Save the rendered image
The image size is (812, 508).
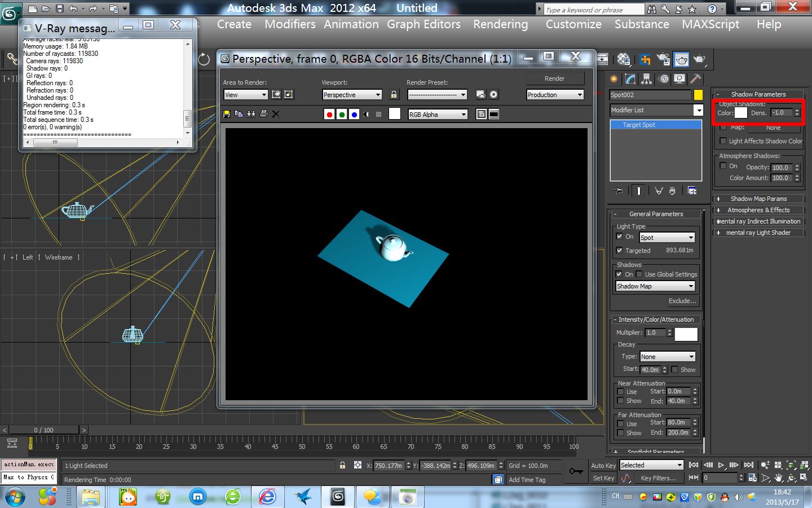pos(227,114)
